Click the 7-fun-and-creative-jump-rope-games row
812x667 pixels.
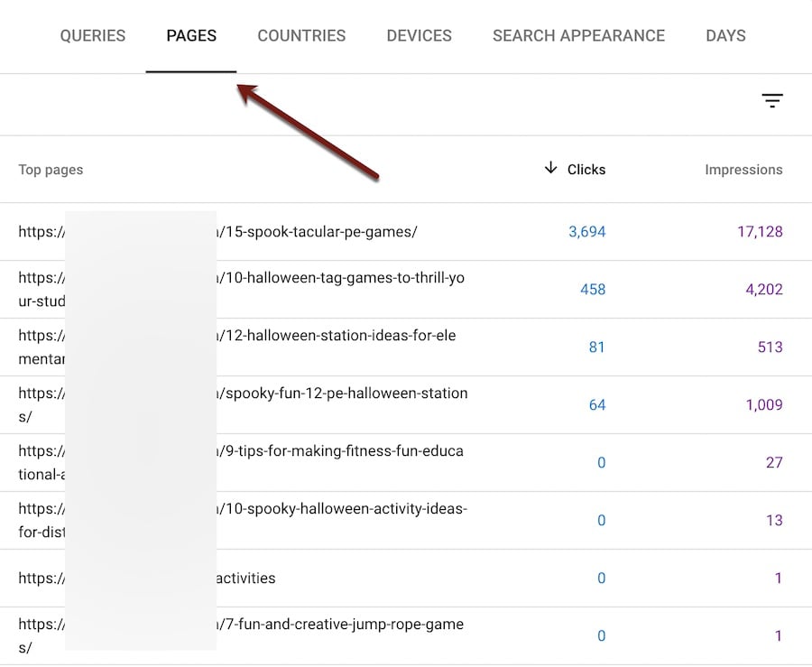[x=339, y=625]
